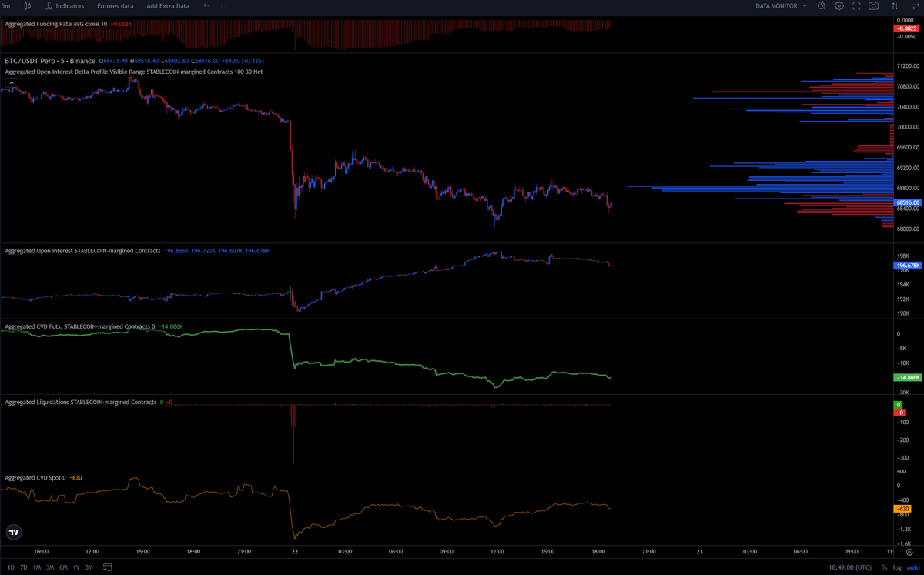Set the date range to 3M
Screen dimensions: 924x575
point(50,567)
